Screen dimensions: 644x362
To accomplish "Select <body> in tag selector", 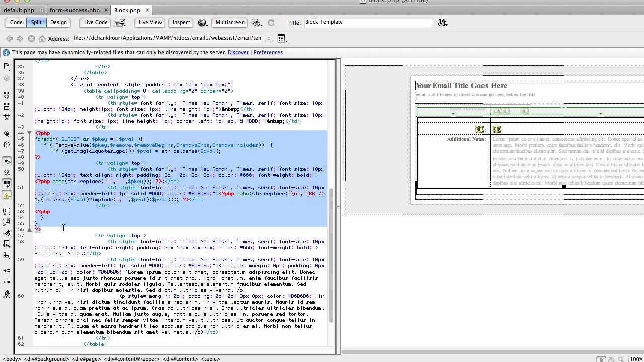I will 11,359.
